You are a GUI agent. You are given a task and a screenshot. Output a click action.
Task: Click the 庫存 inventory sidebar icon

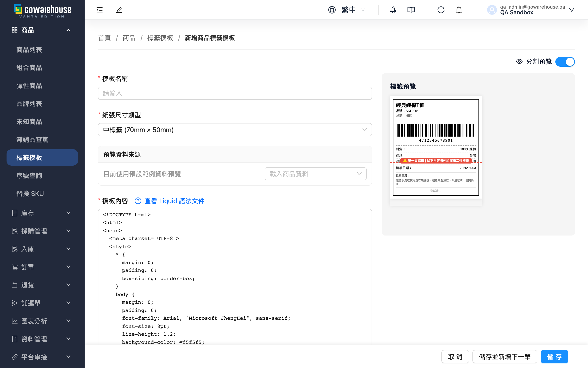pyautogui.click(x=14, y=213)
